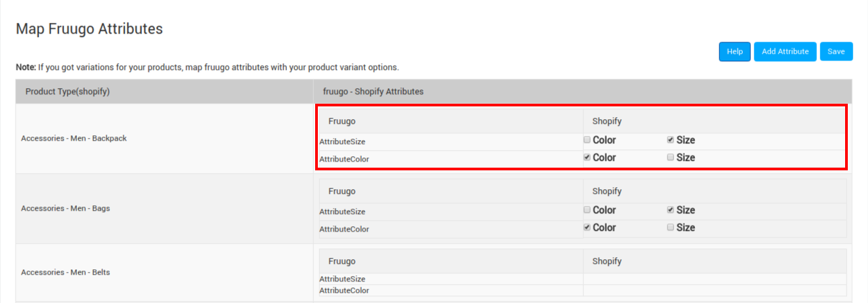Viewport: 868px width, 303px height.
Task: Check Size for Backpack AttributeColor
Action: tap(671, 158)
